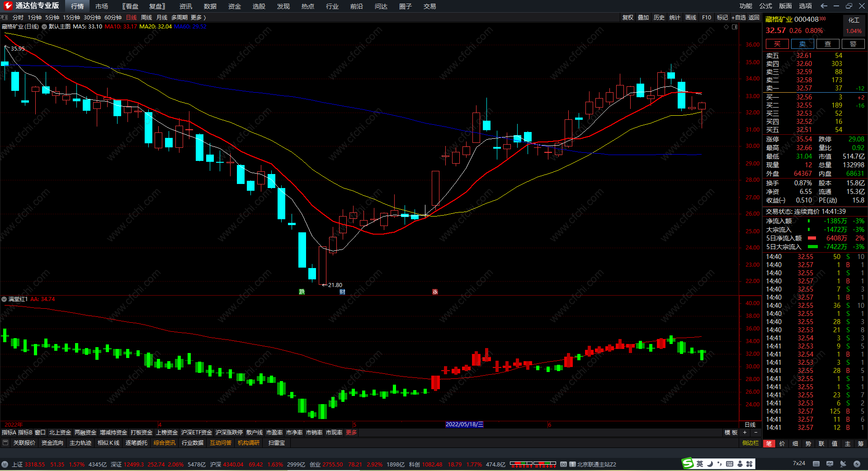Click the red 买 buy button
This screenshot has height=471, width=868.
(777, 44)
